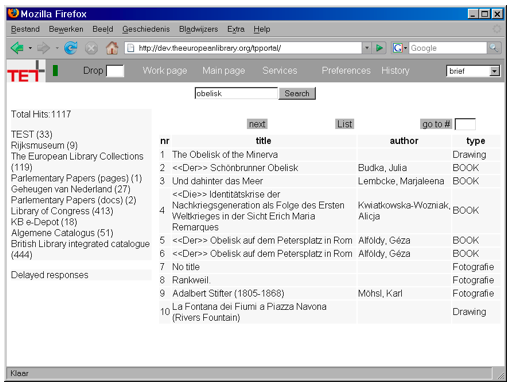
Task: Expand the address bar URL history dropdown
Action: pos(367,48)
